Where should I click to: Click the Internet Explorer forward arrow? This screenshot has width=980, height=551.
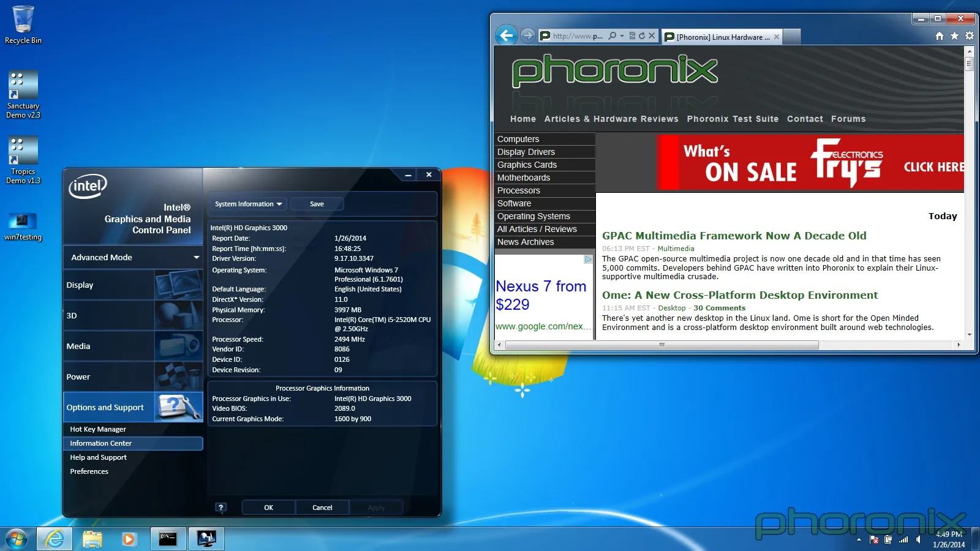[527, 36]
